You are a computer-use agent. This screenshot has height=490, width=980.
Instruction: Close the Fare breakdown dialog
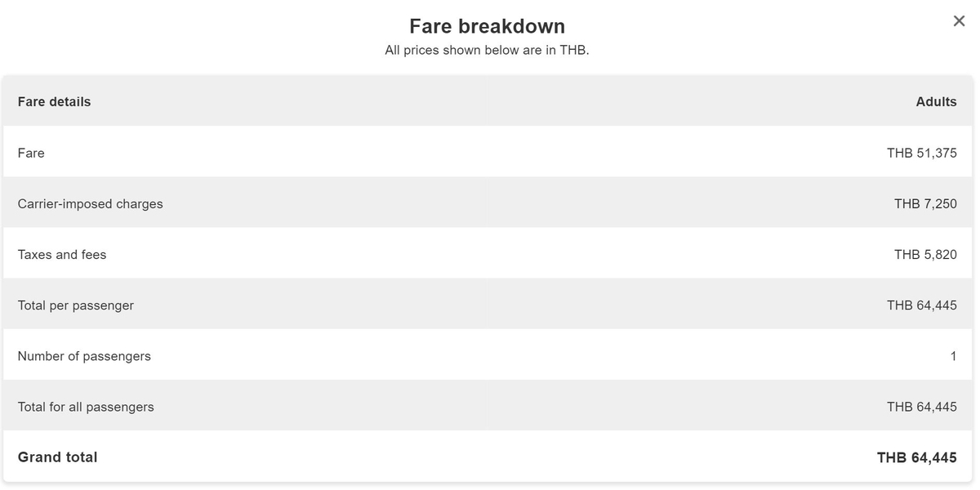point(959,21)
